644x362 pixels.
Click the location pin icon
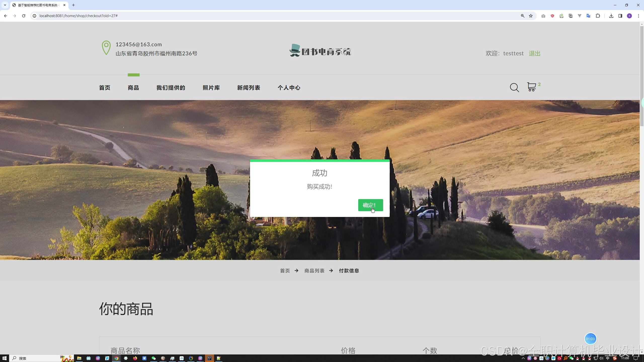[106, 48]
